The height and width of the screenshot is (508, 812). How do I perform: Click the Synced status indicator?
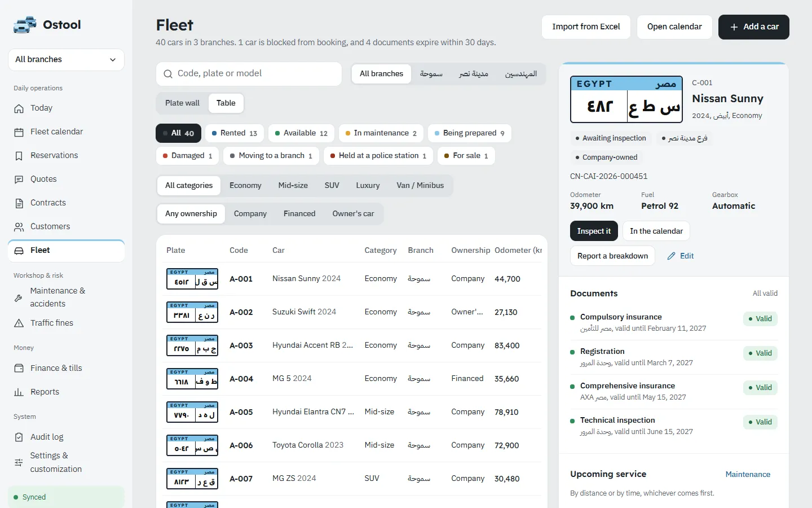pyautogui.click(x=66, y=497)
